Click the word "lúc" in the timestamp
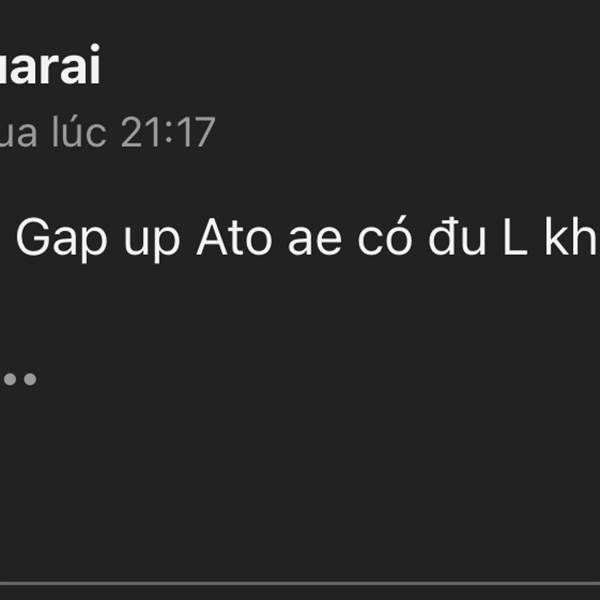Viewport: 600px width, 600px height. (79, 132)
